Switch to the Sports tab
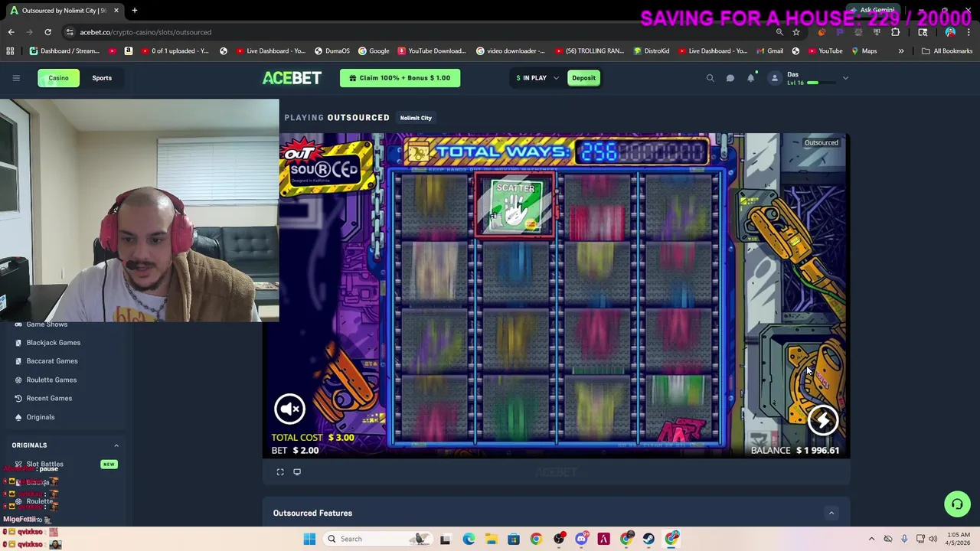The width and height of the screenshot is (980, 551). click(x=102, y=78)
